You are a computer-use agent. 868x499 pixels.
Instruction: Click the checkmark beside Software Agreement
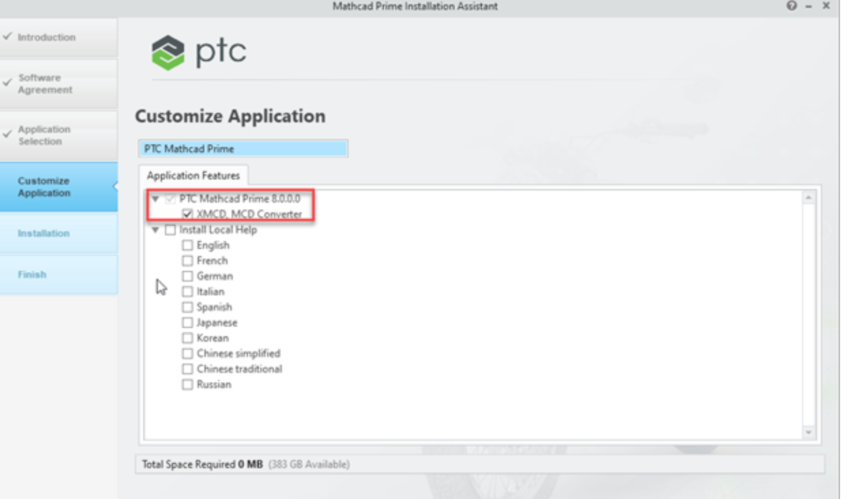[x=8, y=83]
